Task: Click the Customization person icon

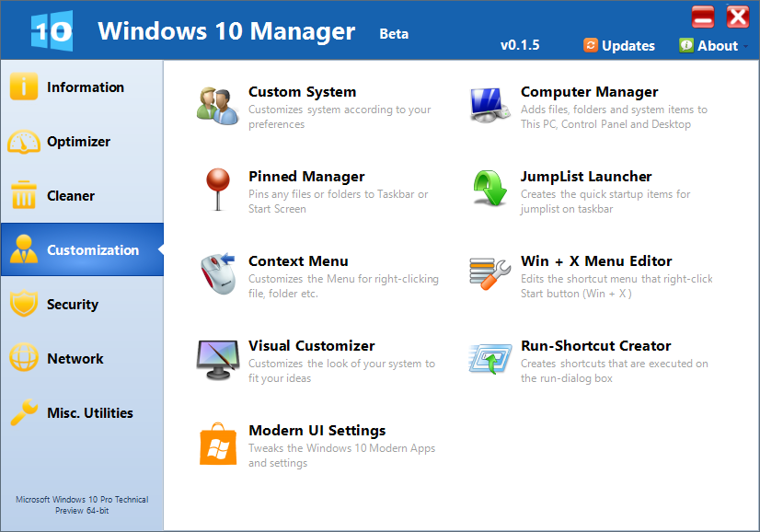Action: click(23, 249)
